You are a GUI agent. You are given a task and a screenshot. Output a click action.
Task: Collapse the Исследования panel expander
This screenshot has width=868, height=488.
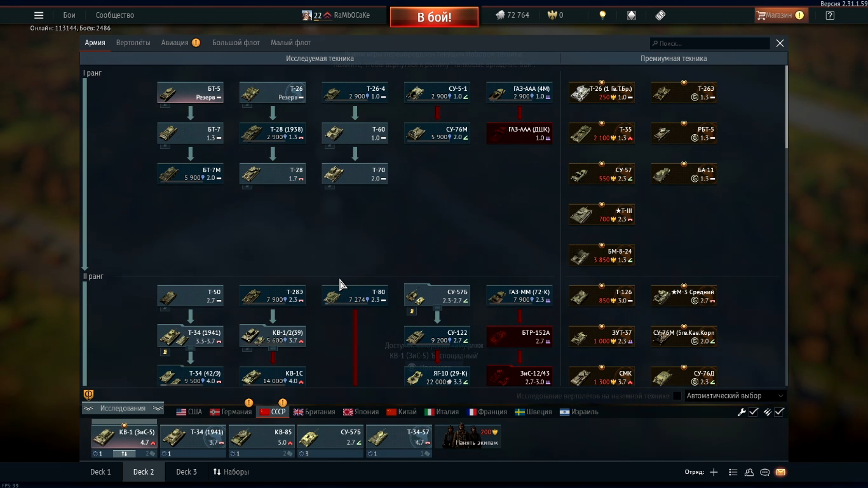point(123,409)
